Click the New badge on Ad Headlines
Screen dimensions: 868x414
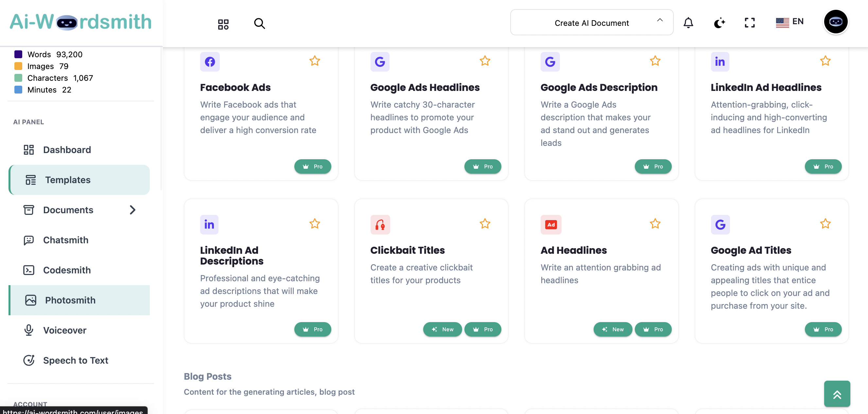[613, 329]
